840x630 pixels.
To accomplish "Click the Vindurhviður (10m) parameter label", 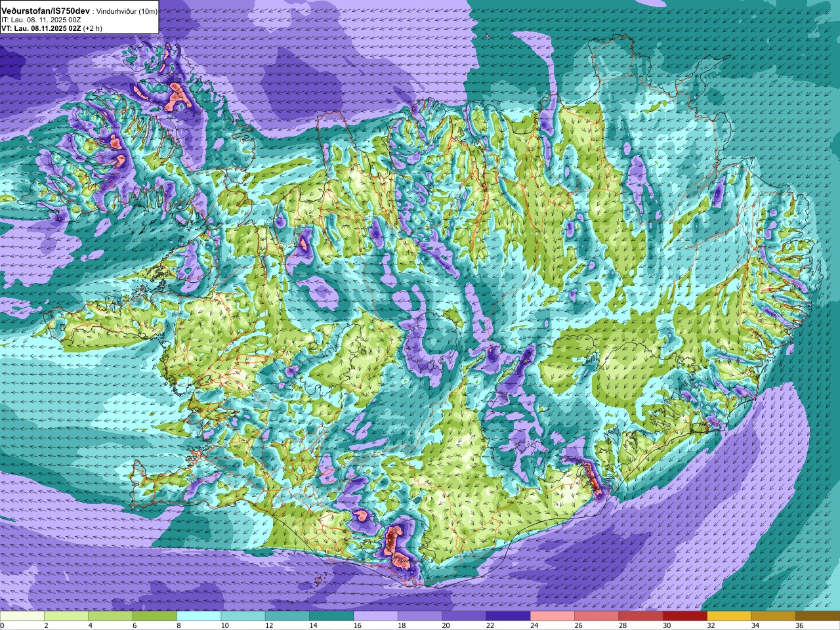I will click(x=126, y=12).
